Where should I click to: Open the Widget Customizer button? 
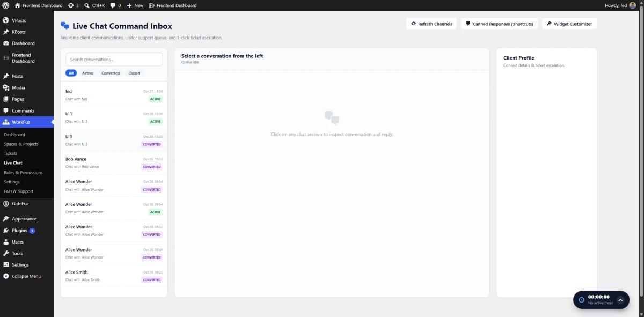[x=569, y=24]
